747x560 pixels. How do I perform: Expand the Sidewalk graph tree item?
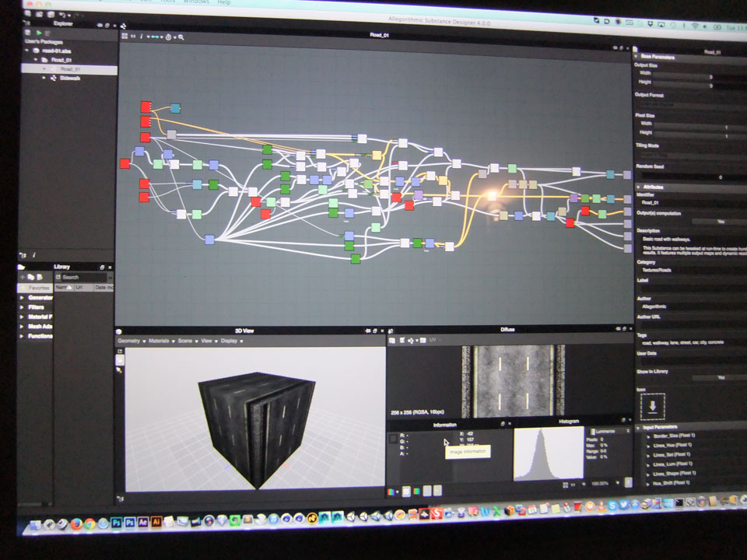click(43, 79)
